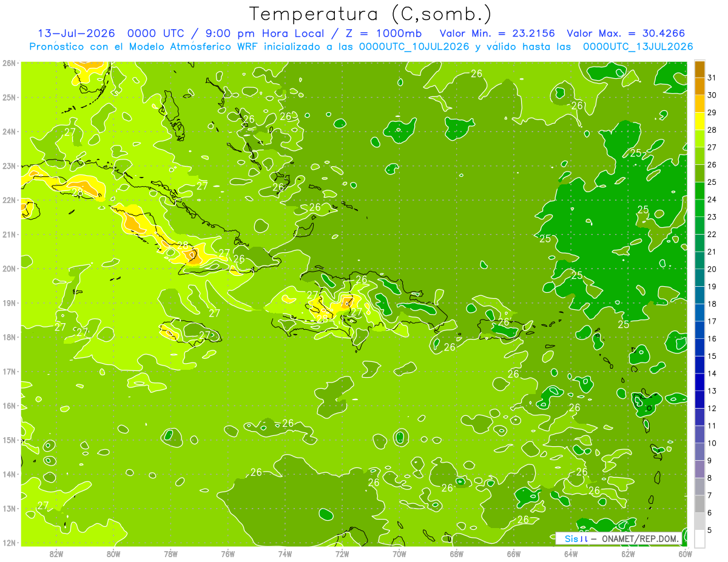Click longitude axis label "66W"
This screenshot has height=562, width=728.
514,554
